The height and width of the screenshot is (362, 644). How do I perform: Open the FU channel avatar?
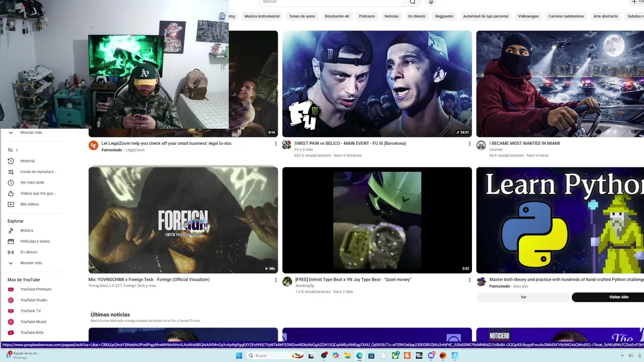[287, 145]
